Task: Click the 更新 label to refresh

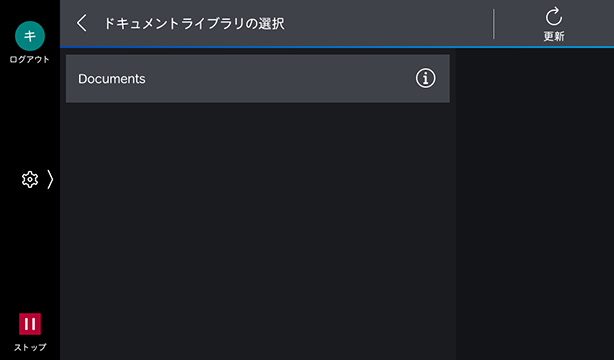Action: point(554,36)
